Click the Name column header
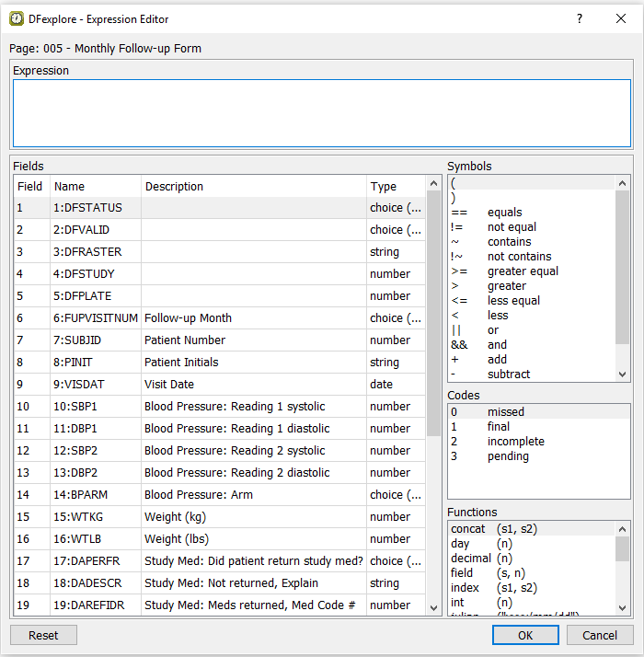The width and height of the screenshot is (644, 657). pyautogui.click(x=95, y=186)
